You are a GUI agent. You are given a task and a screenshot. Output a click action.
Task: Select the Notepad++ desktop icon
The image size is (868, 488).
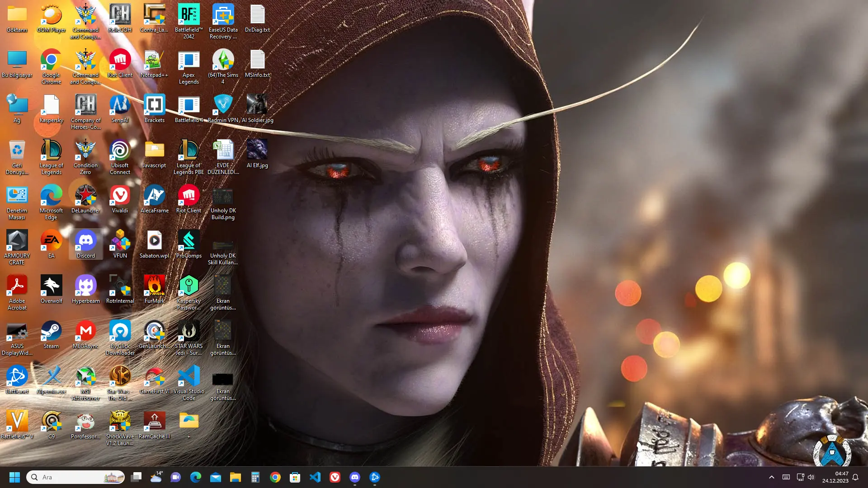155,63
